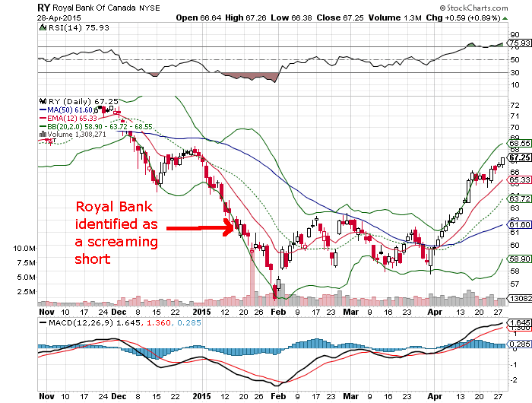Click the 67.25 last price tag
532x403 pixels.
pyautogui.click(x=519, y=157)
